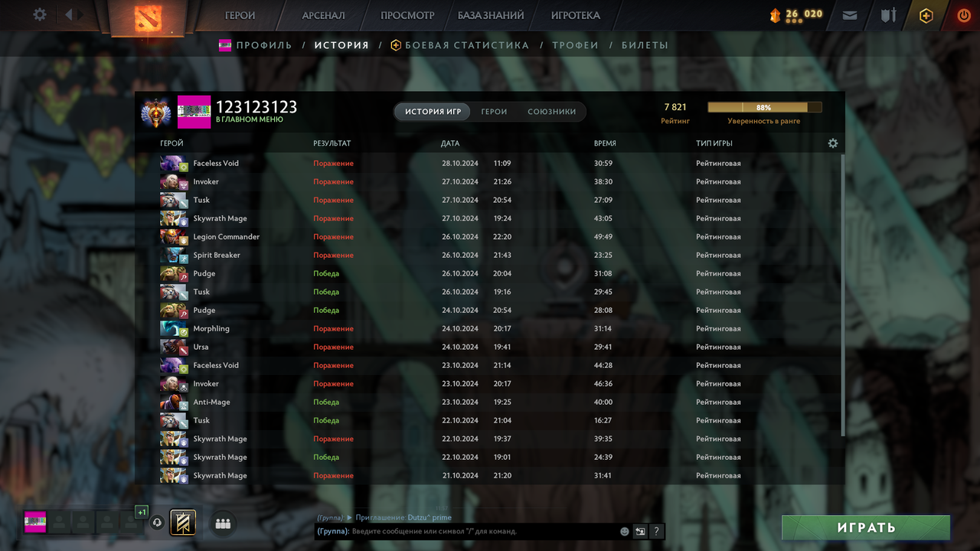Click the chat message input field

(x=484, y=531)
